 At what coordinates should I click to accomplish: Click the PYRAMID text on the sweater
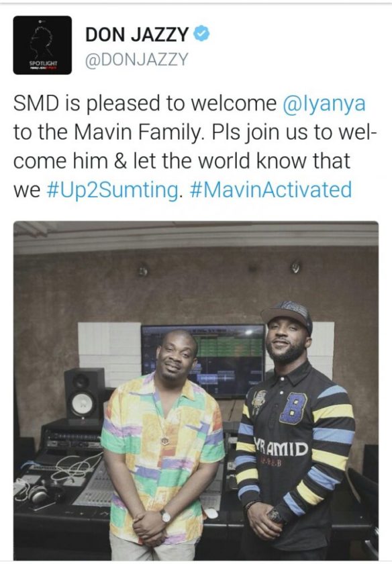point(281,449)
